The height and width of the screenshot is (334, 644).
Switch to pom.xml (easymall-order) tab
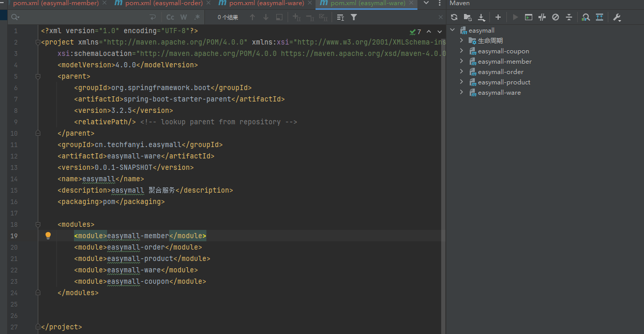[164, 3]
